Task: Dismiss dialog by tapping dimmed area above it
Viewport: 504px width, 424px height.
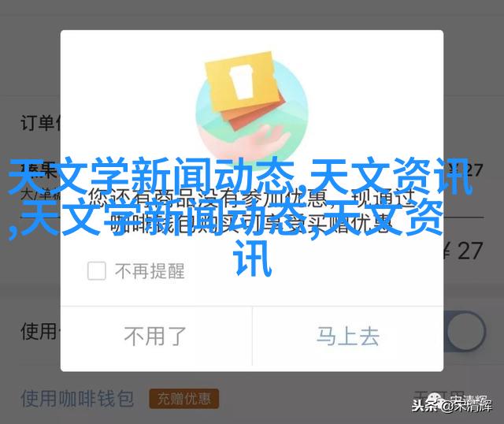Action: pyautogui.click(x=252, y=14)
